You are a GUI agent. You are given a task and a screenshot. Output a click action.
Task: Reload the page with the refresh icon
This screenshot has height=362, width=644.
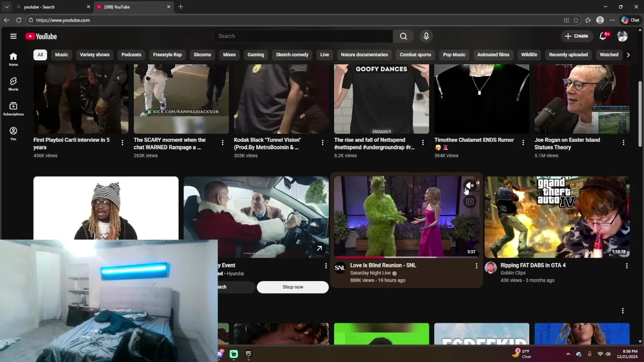19,20
